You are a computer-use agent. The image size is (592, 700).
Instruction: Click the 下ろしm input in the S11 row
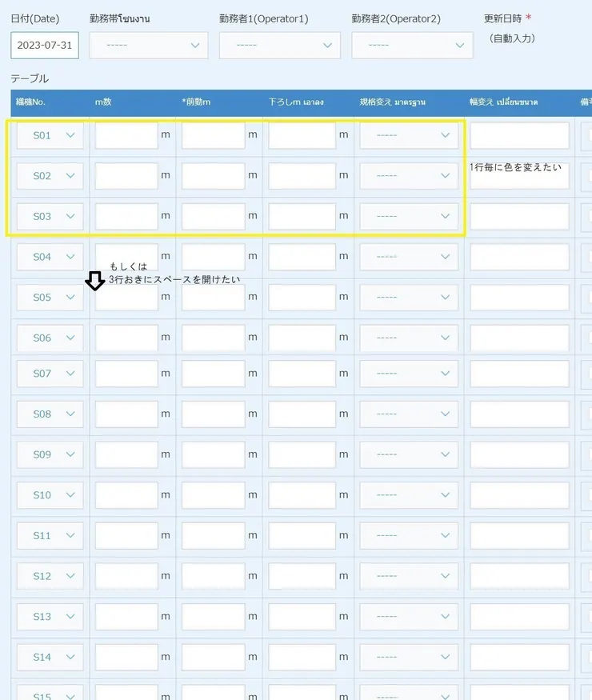(302, 535)
